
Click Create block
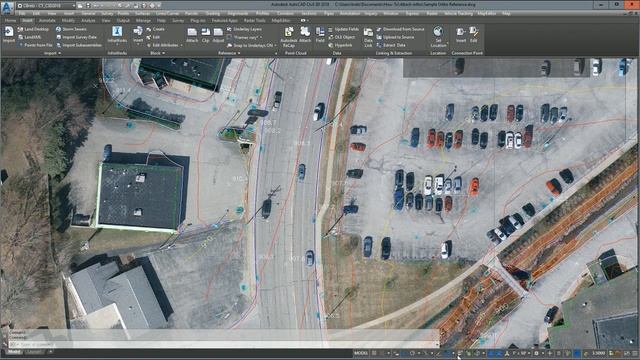156,29
